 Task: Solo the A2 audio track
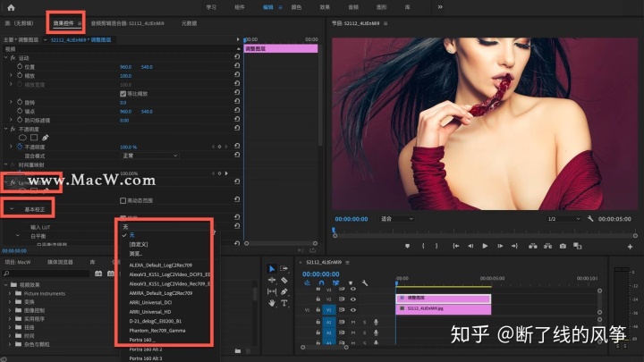click(364, 333)
